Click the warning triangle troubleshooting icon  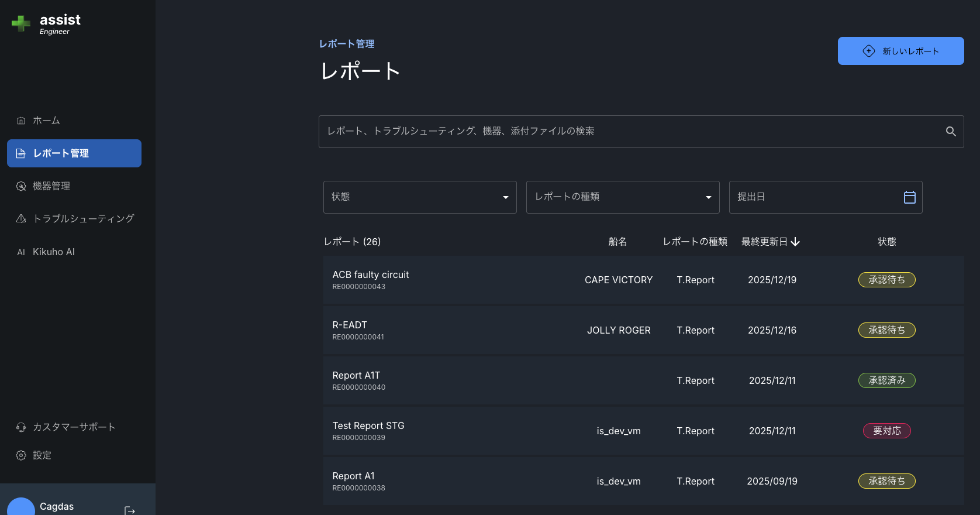click(21, 219)
